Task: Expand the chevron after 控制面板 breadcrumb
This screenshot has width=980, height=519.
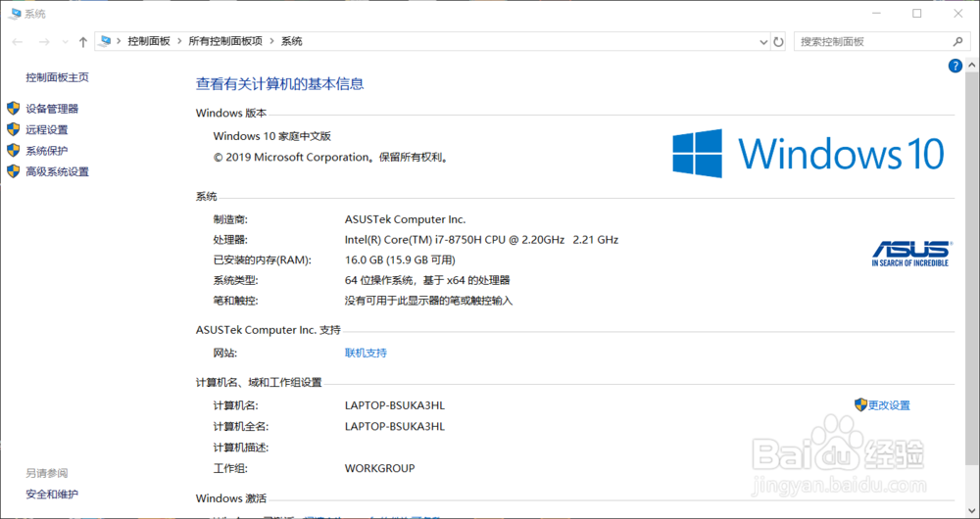Action: tap(179, 41)
